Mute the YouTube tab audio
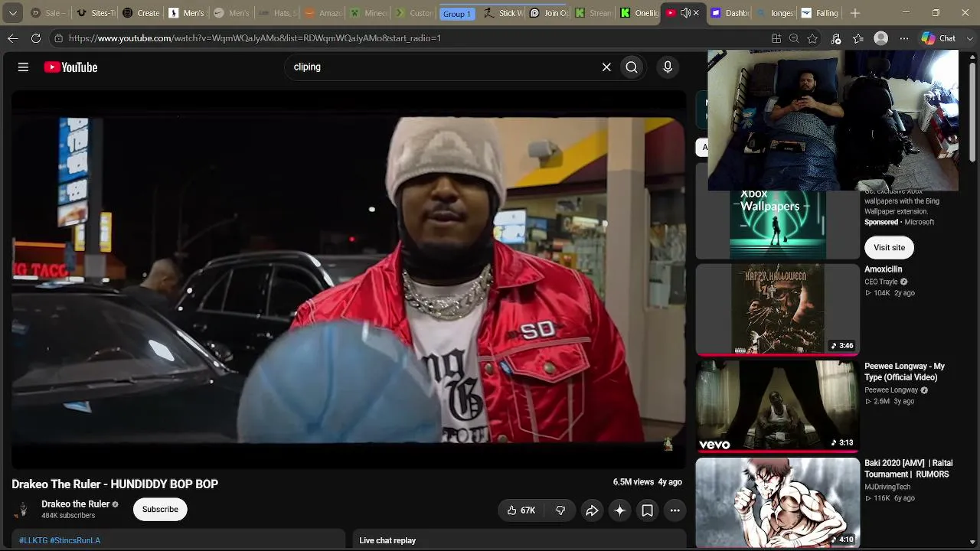This screenshot has width=980, height=551. click(x=684, y=13)
